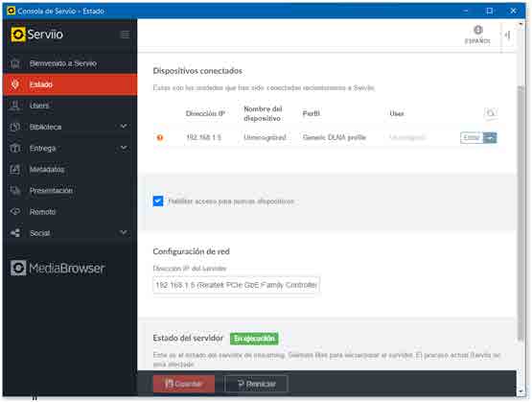Open the Metadatos section

tap(70, 169)
